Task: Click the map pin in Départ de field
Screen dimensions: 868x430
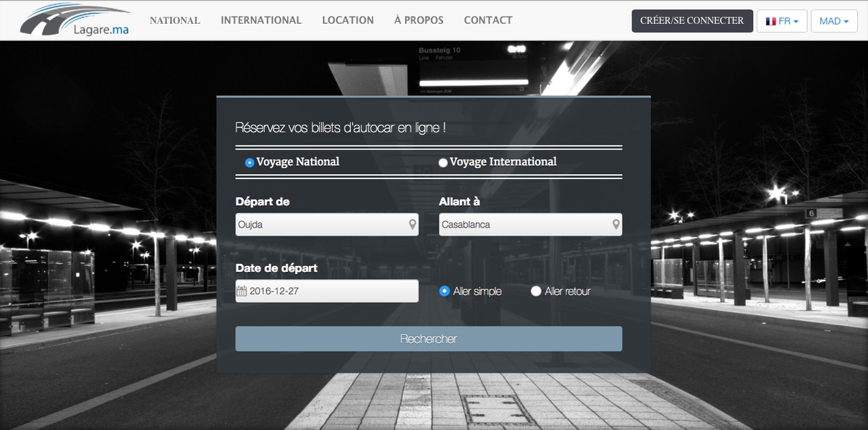Action: 412,225
